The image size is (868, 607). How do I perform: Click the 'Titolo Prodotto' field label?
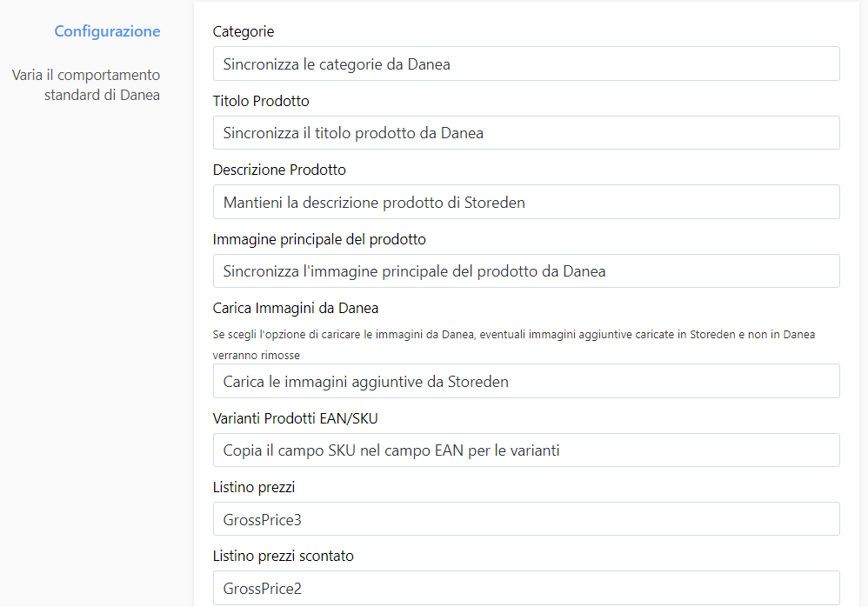pyautogui.click(x=261, y=101)
